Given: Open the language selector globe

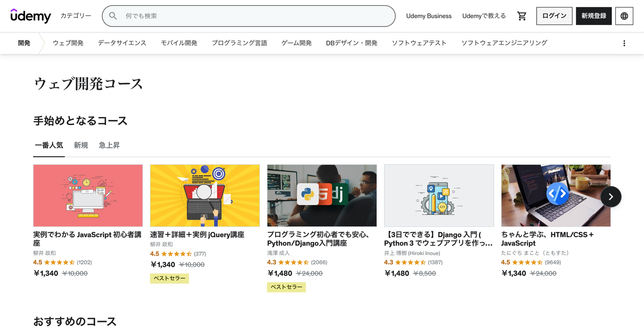Looking at the screenshot, I should 624,16.
